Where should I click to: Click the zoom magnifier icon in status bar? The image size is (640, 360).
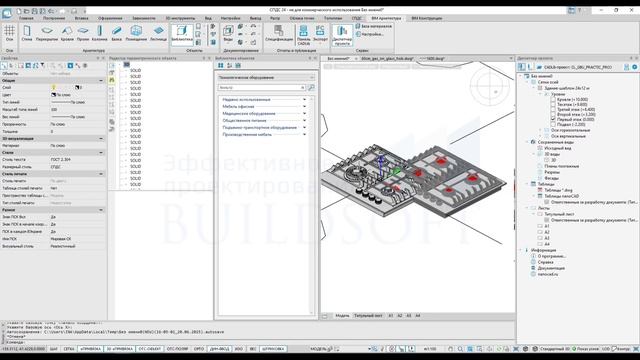click(460, 349)
